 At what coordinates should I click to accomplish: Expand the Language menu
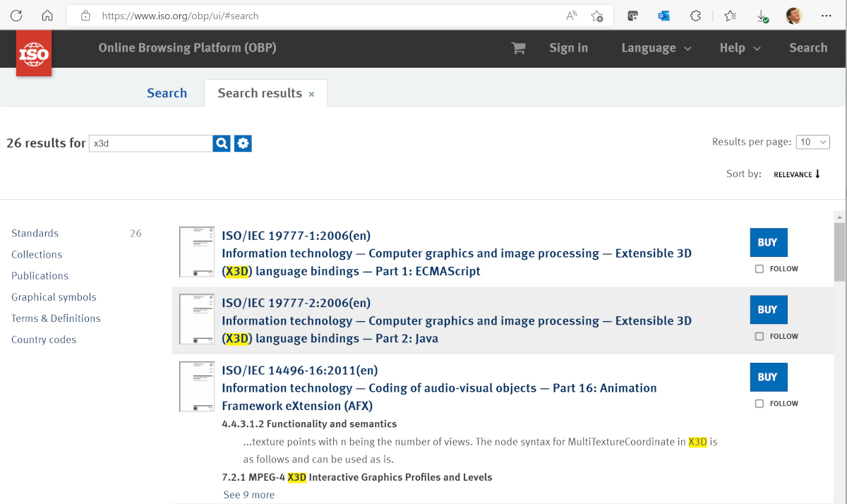pos(656,48)
